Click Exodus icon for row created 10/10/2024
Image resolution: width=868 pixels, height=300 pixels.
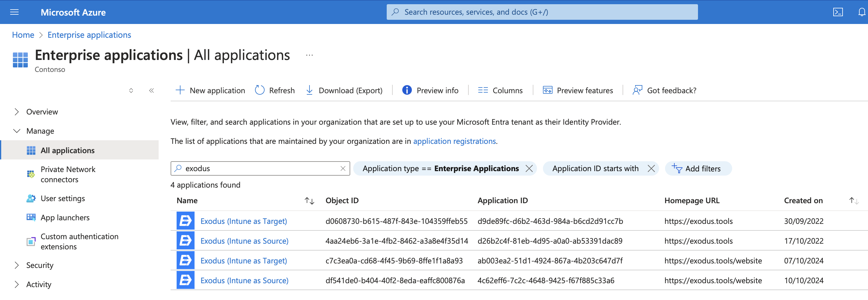point(185,280)
